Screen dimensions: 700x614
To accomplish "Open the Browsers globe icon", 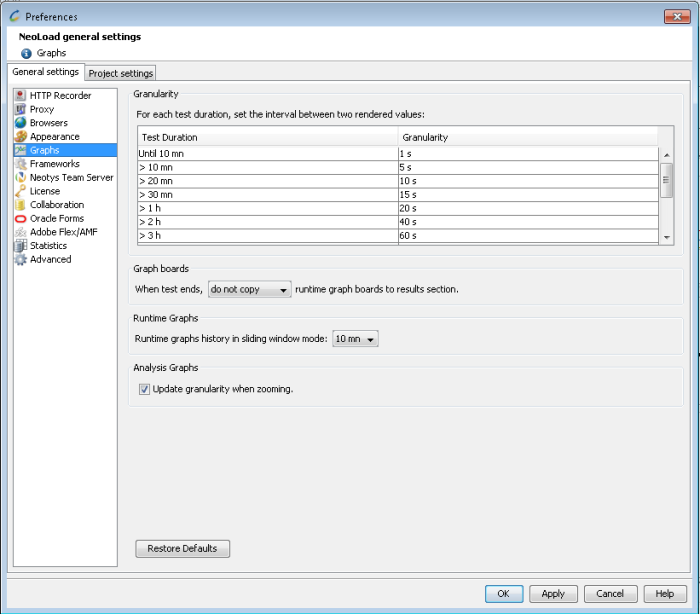I will coord(21,123).
